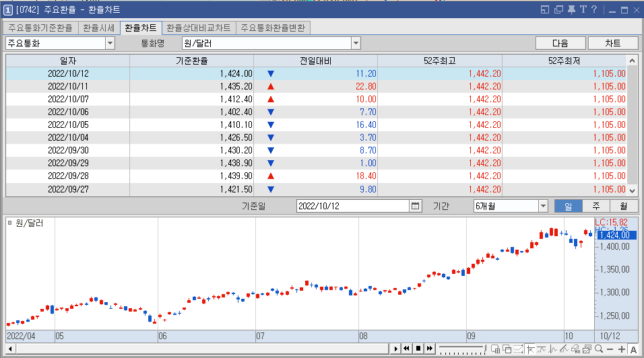This screenshot has height=358, width=644.
Task: Click the 기준환율 column header
Action: 192,61
